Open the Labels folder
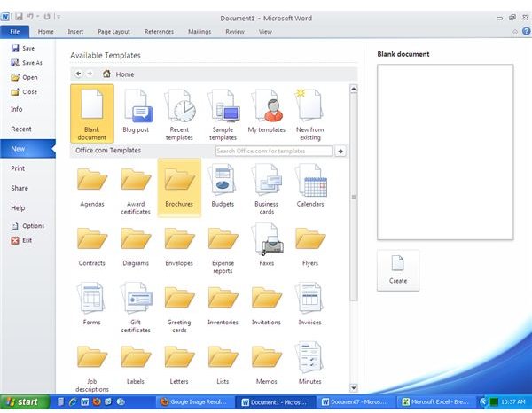The width and height of the screenshot is (532, 413). [x=136, y=364]
